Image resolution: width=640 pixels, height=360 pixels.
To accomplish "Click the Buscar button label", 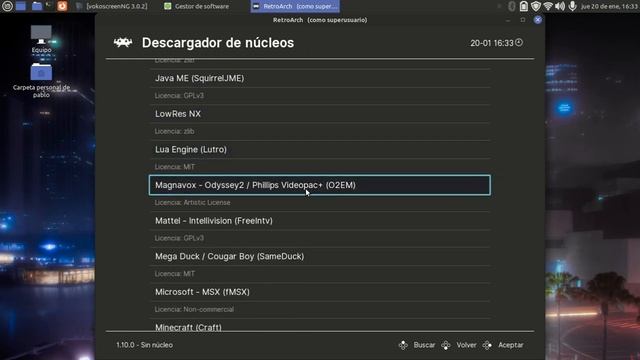I will point(424,345).
